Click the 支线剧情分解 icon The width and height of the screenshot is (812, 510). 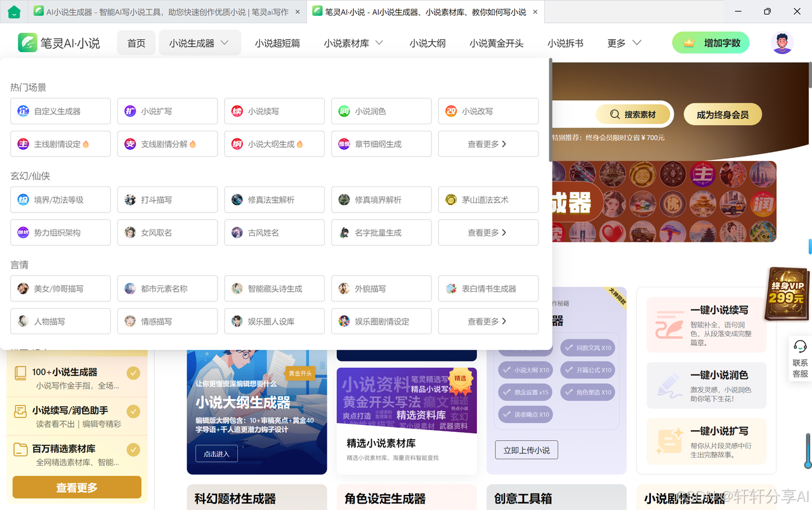[130, 144]
